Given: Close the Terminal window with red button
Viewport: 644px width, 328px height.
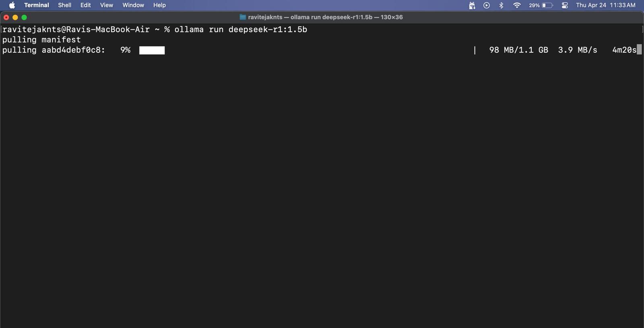Looking at the screenshot, I should click(6, 17).
